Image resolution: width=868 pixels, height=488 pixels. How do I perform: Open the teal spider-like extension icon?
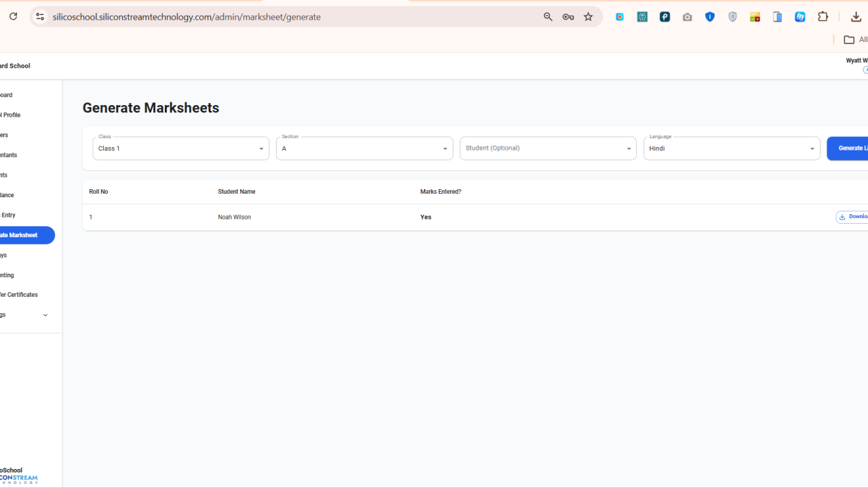[x=642, y=17]
